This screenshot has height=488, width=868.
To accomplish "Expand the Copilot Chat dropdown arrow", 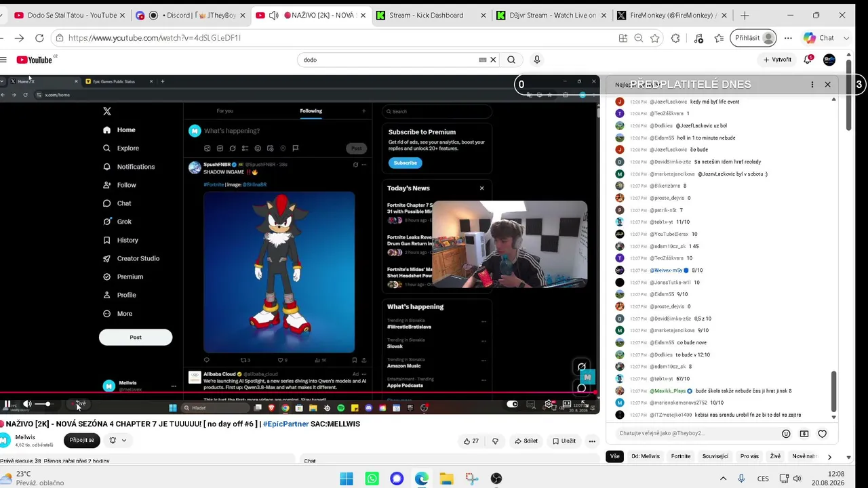I will (x=846, y=38).
